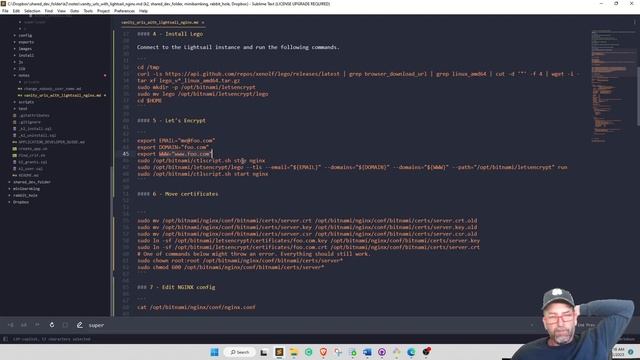Open the View menu
Image resolution: width=640 pixels, height=360 pixels.
click(61, 11)
